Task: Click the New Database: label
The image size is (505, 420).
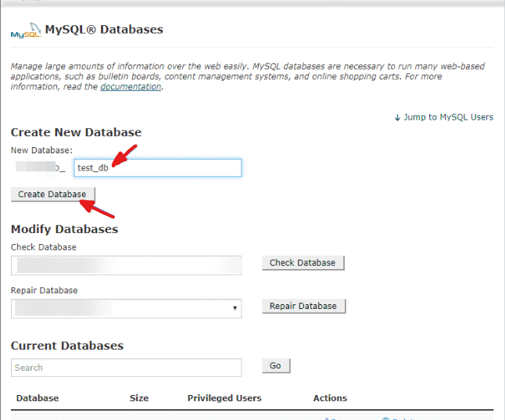Action: click(x=42, y=150)
